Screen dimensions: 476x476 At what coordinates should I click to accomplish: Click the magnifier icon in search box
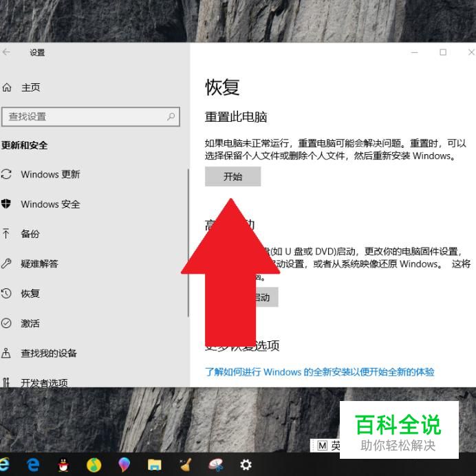point(171,116)
